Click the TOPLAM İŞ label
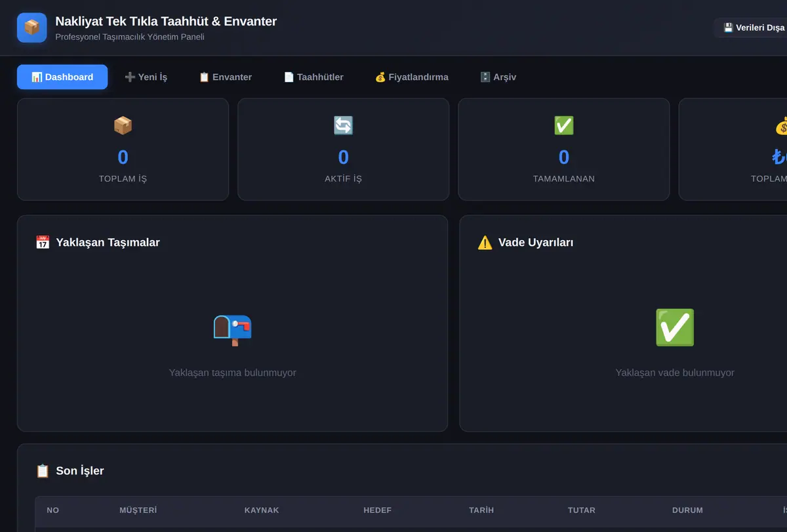Viewport: 787px width, 532px height. (x=123, y=178)
